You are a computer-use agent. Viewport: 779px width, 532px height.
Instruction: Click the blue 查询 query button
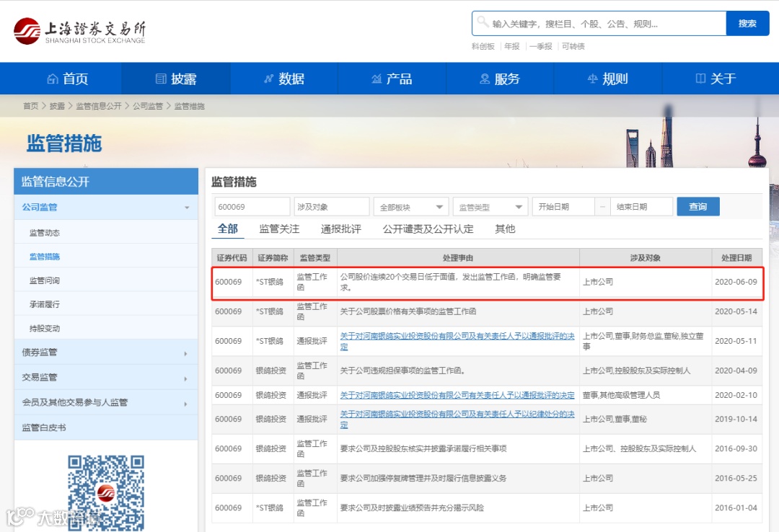pos(698,207)
